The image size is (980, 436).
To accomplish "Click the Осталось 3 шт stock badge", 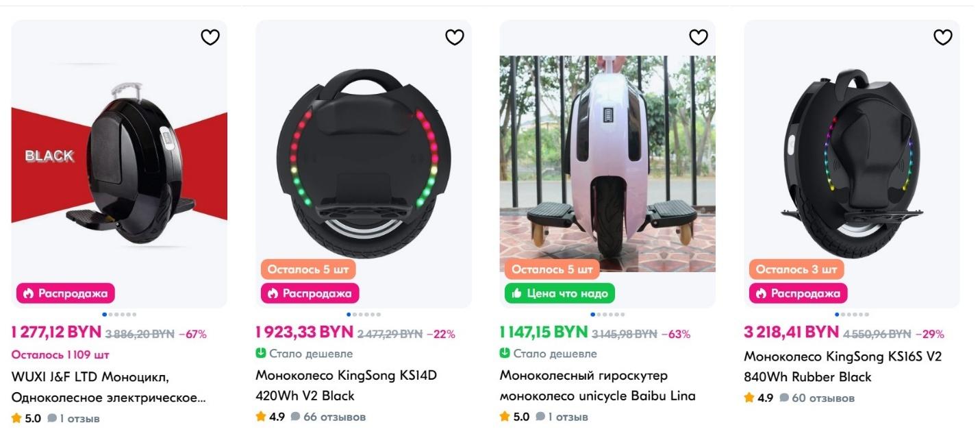I will click(x=796, y=269).
